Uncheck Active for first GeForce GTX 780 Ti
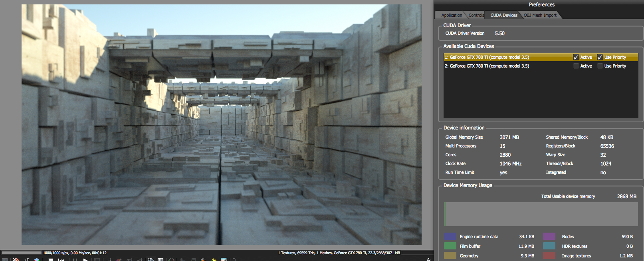This screenshot has width=644, height=261. [x=576, y=57]
